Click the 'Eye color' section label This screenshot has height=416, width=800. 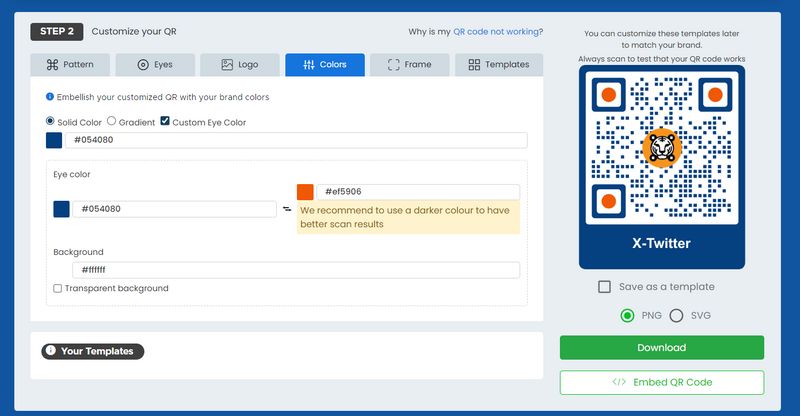71,175
